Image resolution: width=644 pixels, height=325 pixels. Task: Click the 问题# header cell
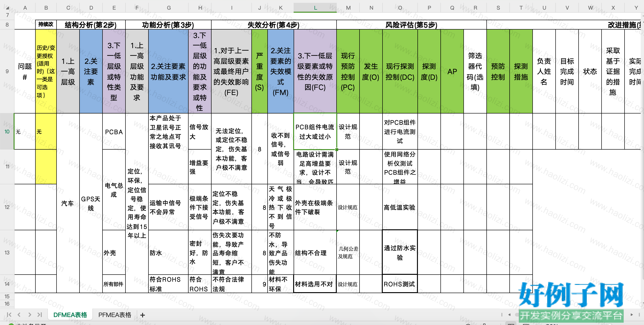pos(25,71)
